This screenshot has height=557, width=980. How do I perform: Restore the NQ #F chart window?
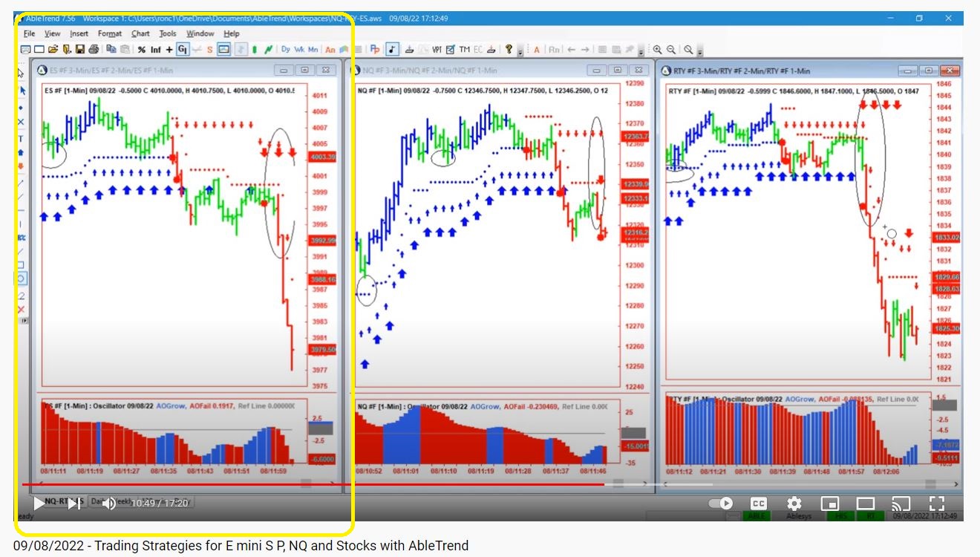pyautogui.click(x=618, y=71)
